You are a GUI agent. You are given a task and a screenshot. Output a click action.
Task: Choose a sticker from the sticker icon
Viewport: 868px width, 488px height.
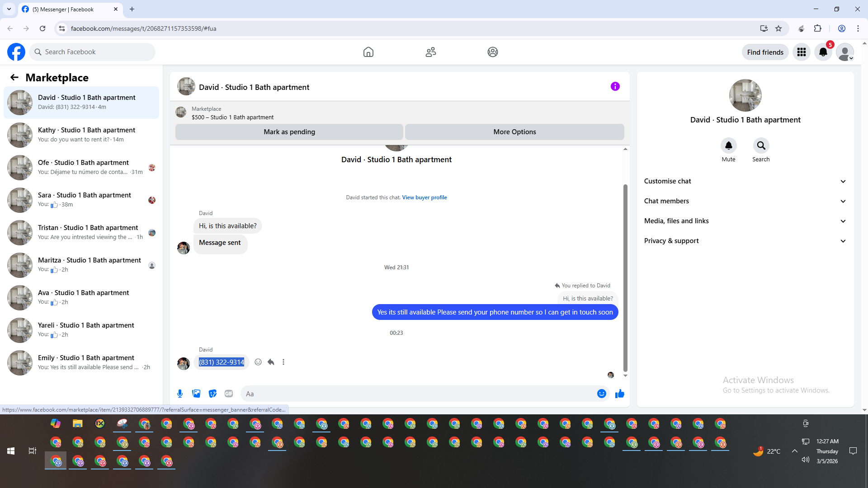pos(212,394)
